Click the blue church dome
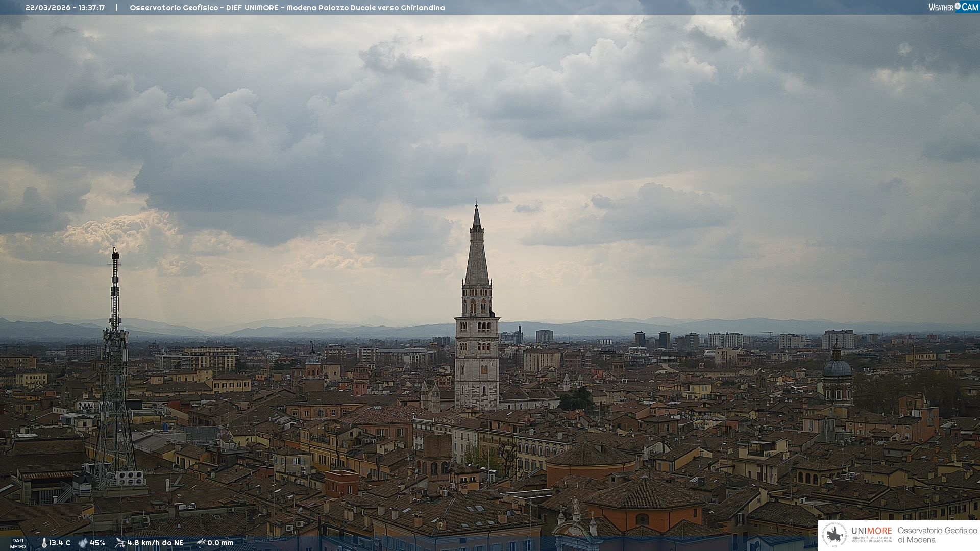 pyautogui.click(x=837, y=367)
